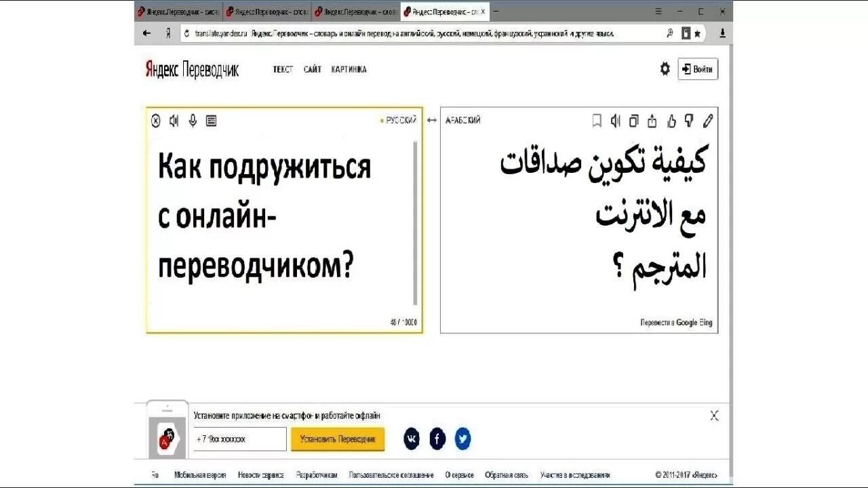Share the translation result
Viewport: 868px width, 488px height.
pyautogui.click(x=652, y=121)
